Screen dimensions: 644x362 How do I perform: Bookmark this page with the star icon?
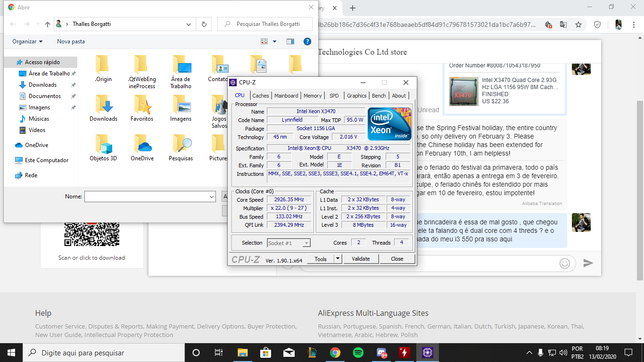click(578, 25)
